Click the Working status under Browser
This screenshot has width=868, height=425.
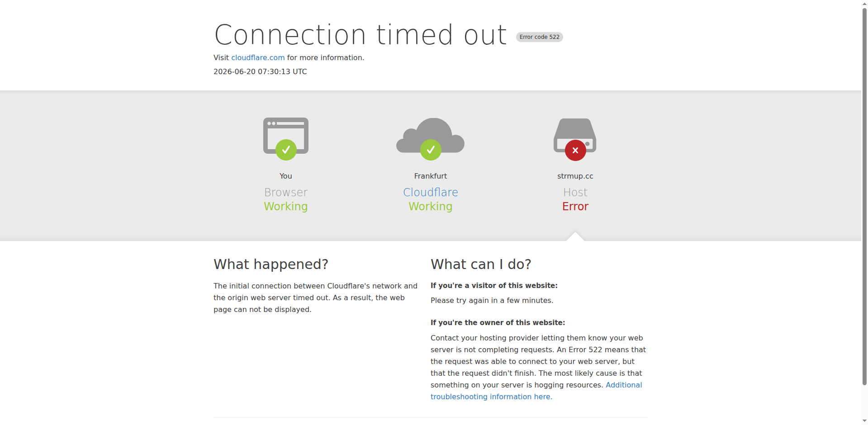[286, 206]
